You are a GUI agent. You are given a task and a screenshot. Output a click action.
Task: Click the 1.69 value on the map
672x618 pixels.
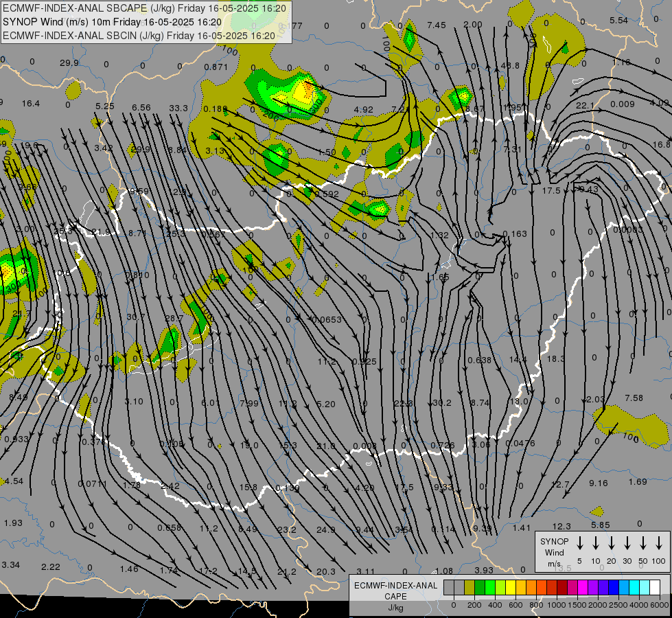coord(637,481)
